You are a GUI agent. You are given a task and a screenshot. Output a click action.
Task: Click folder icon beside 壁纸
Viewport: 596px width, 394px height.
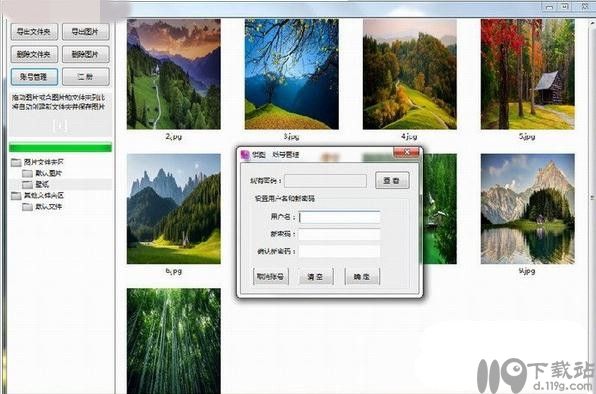tap(27, 185)
